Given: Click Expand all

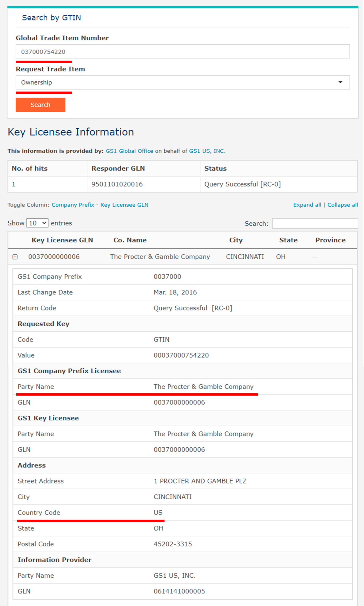Looking at the screenshot, I should [x=307, y=205].
